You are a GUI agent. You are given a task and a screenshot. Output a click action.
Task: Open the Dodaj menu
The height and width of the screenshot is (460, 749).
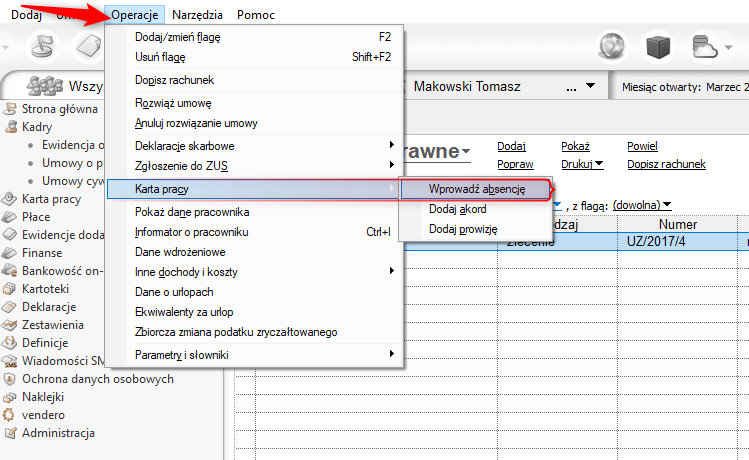26,15
